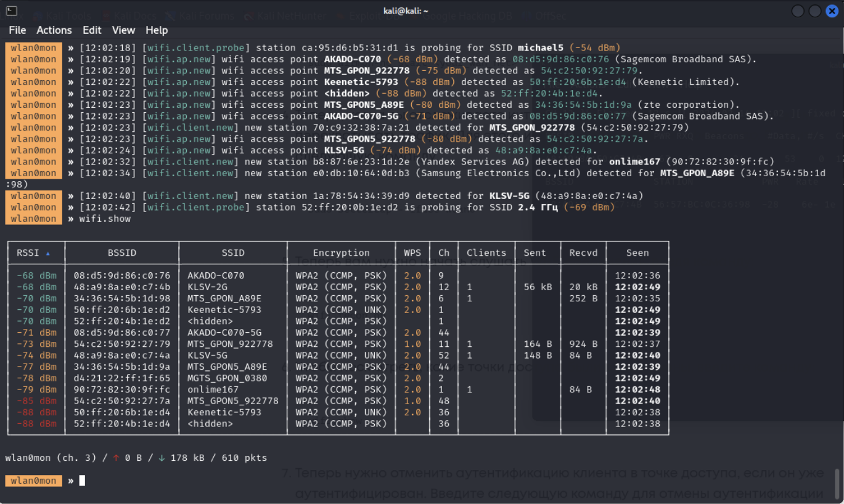Close the kali@kali terminal window
Viewport: 844px width, 504px height.
832,11
